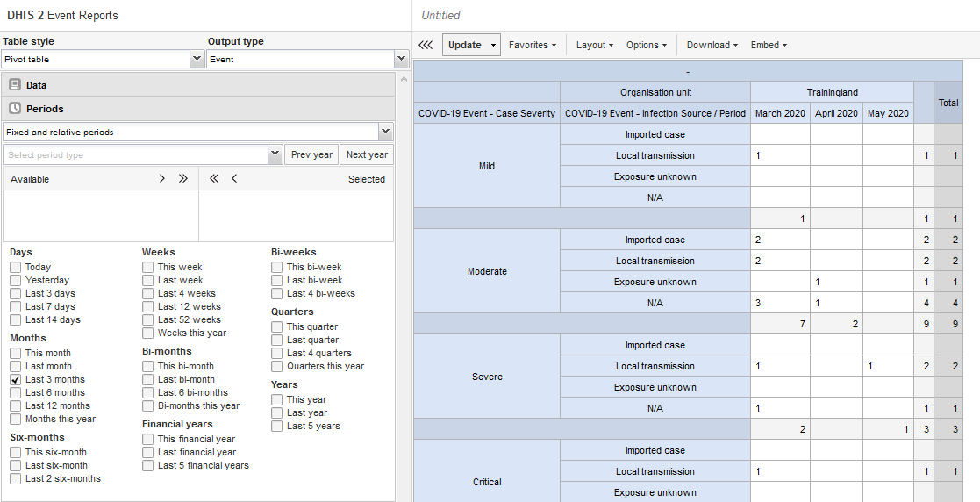Open the Favorites menu
980x502 pixels.
532,45
